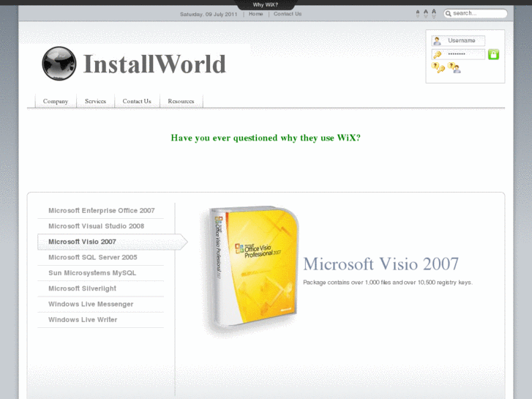The image size is (532, 399).
Task: Click into the password field
Action: click(458, 54)
